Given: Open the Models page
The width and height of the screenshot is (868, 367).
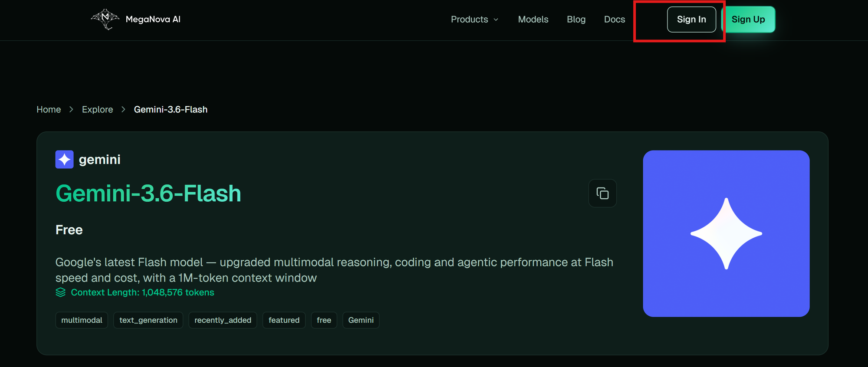Looking at the screenshot, I should [533, 20].
